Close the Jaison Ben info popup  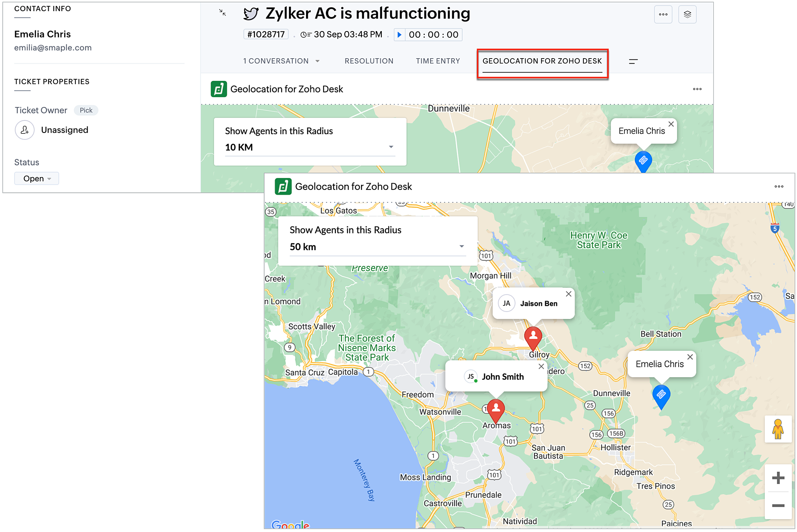coord(569,294)
